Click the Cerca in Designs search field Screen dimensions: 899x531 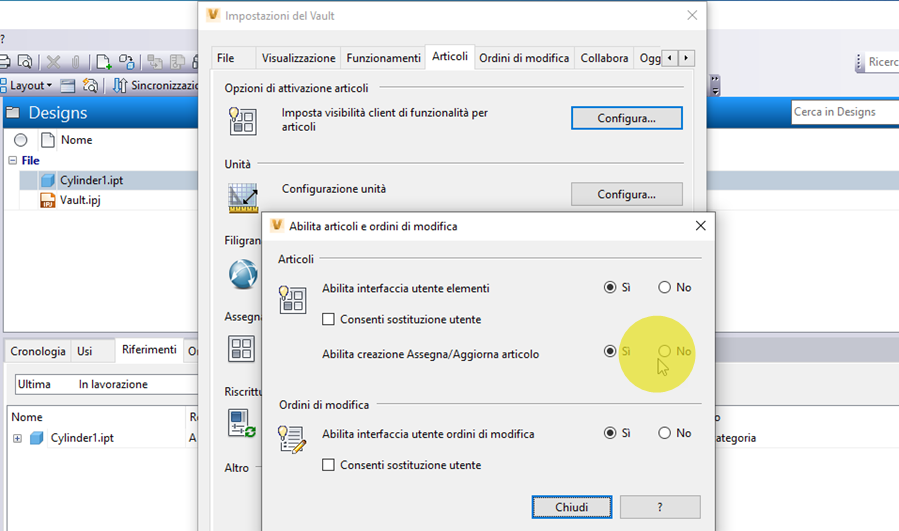tap(845, 112)
